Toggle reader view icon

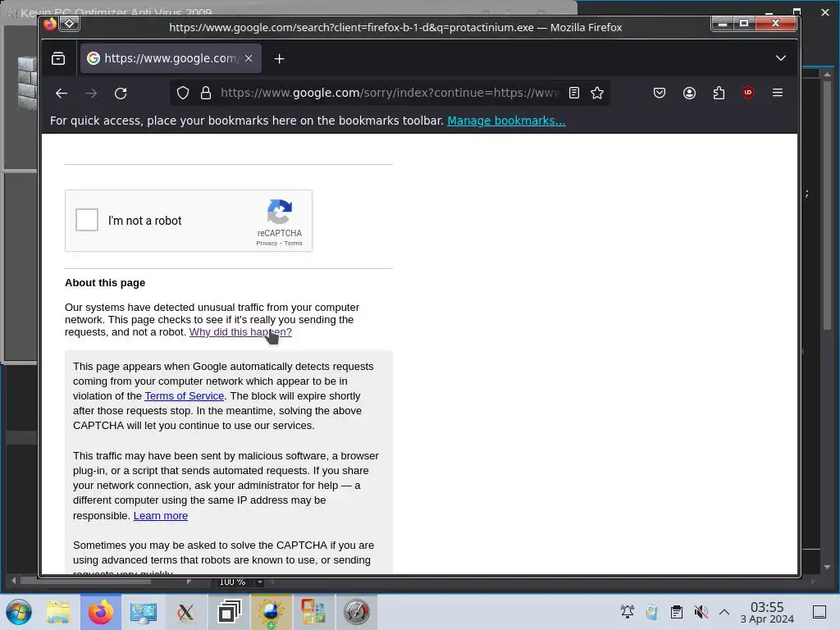(573, 94)
